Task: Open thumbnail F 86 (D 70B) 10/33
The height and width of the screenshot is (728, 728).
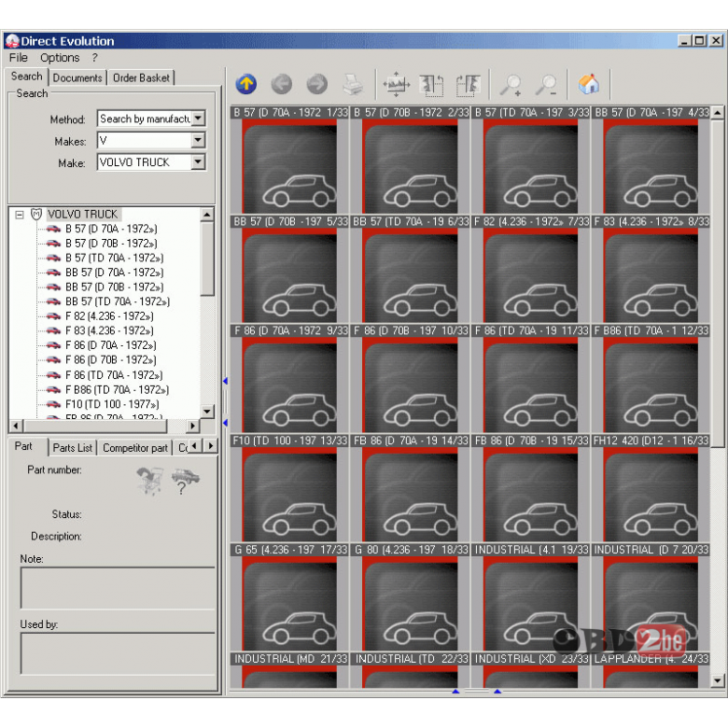Action: 410,379
